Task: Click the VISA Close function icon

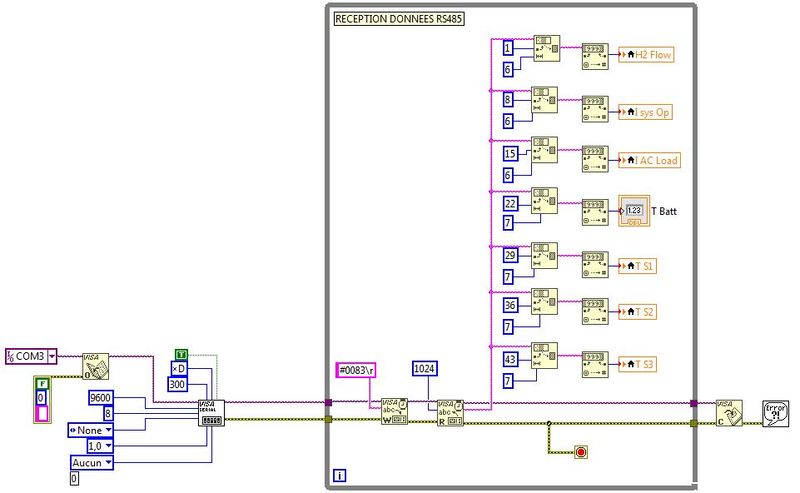Action: pyautogui.click(x=728, y=412)
